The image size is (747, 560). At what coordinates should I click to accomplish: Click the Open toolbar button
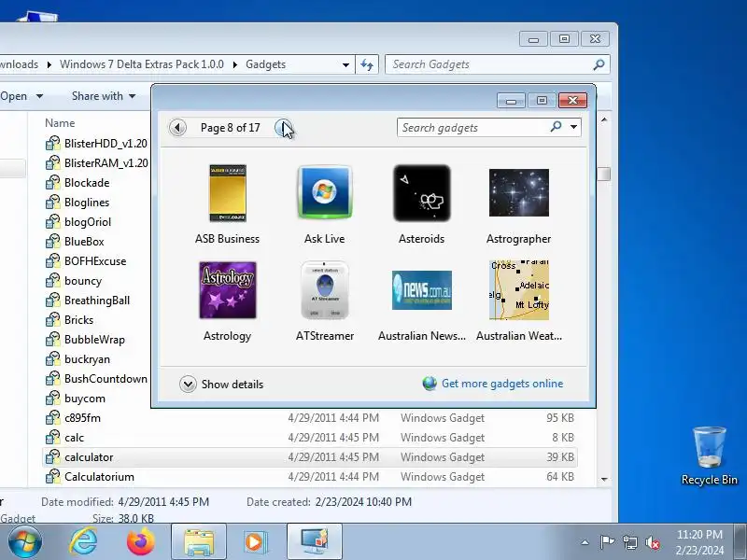(13, 96)
